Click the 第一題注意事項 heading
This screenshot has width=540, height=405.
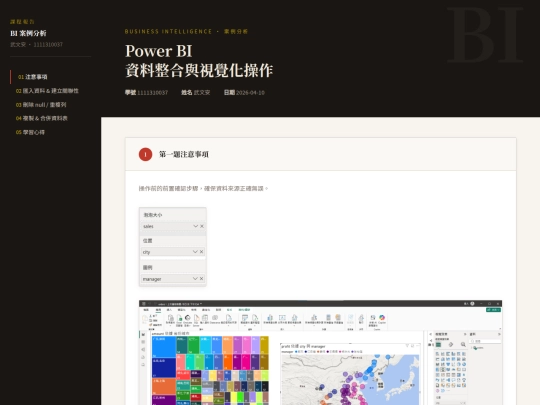coord(184,154)
